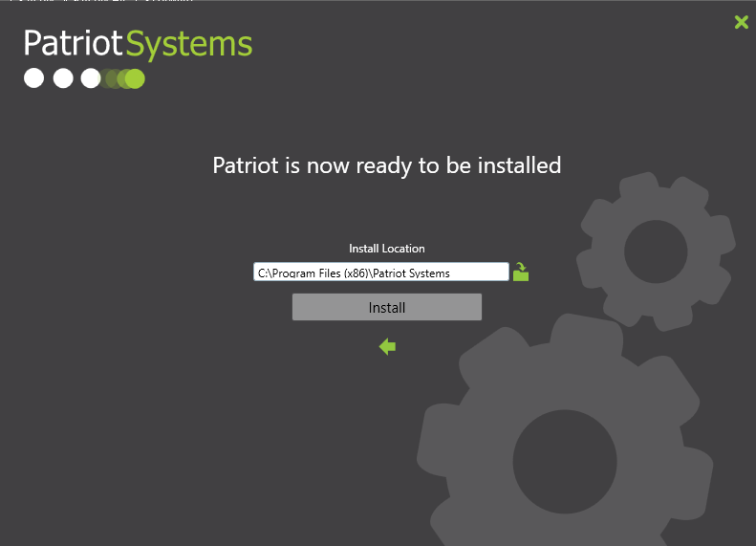Click the Patriot Systems logo
The image size is (756, 546).
pyautogui.click(x=138, y=58)
